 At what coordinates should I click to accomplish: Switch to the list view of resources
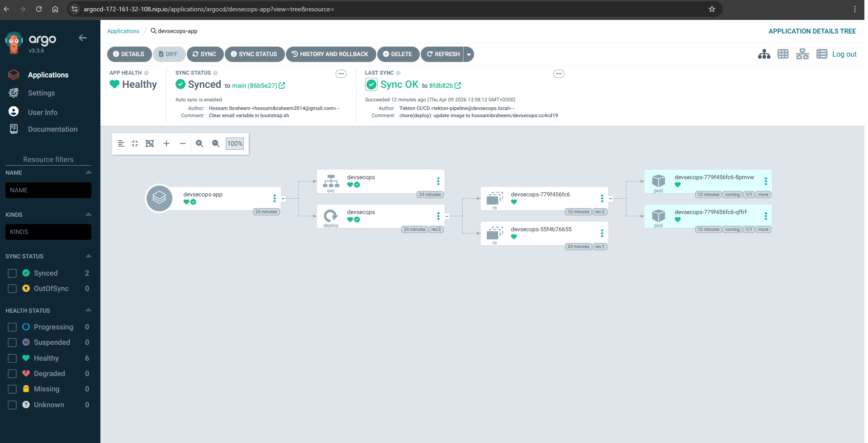pos(822,53)
